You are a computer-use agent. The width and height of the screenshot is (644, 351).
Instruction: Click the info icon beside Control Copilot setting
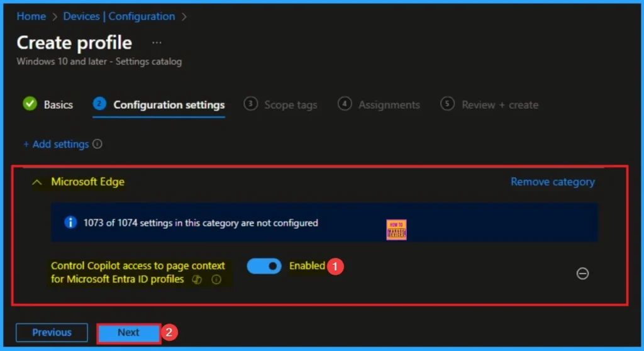pos(216,279)
